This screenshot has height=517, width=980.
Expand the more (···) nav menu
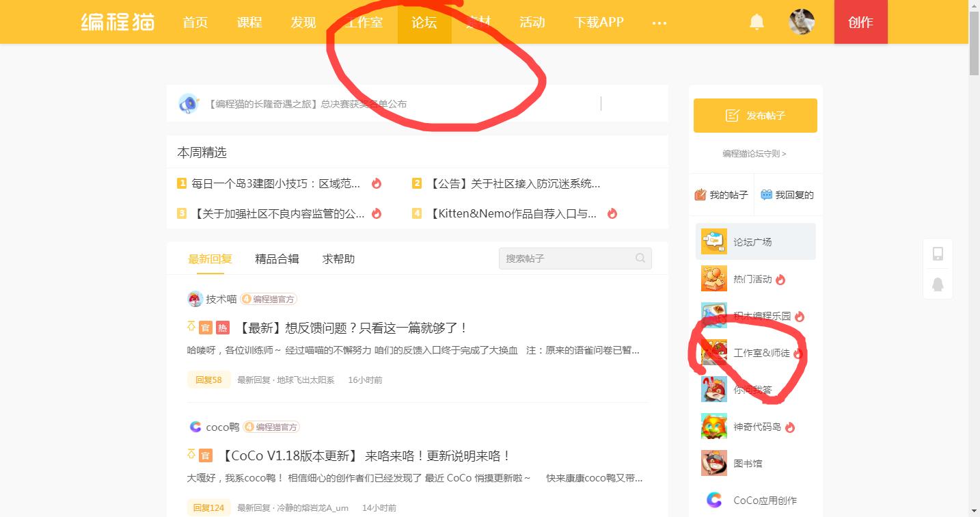click(659, 23)
